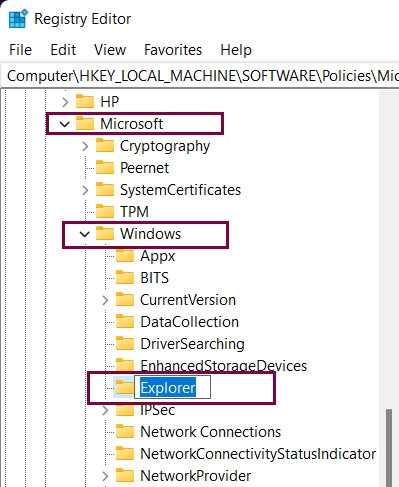Viewport: 399px width, 487px height.
Task: Expand the Cryptography key
Action: coord(85,146)
